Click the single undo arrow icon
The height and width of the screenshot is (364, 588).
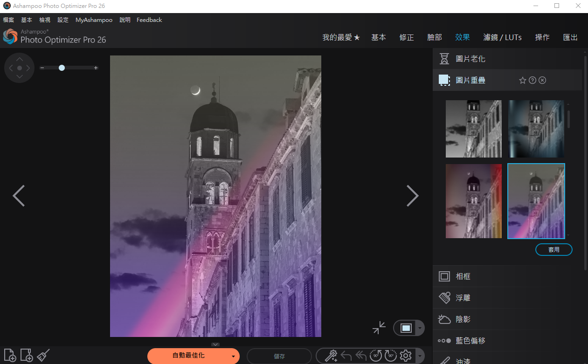(x=346, y=356)
